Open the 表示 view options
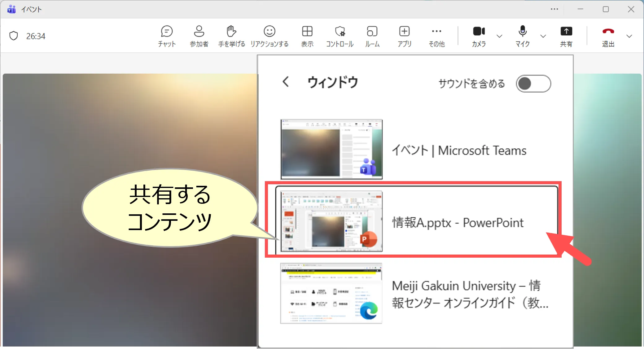 click(307, 36)
